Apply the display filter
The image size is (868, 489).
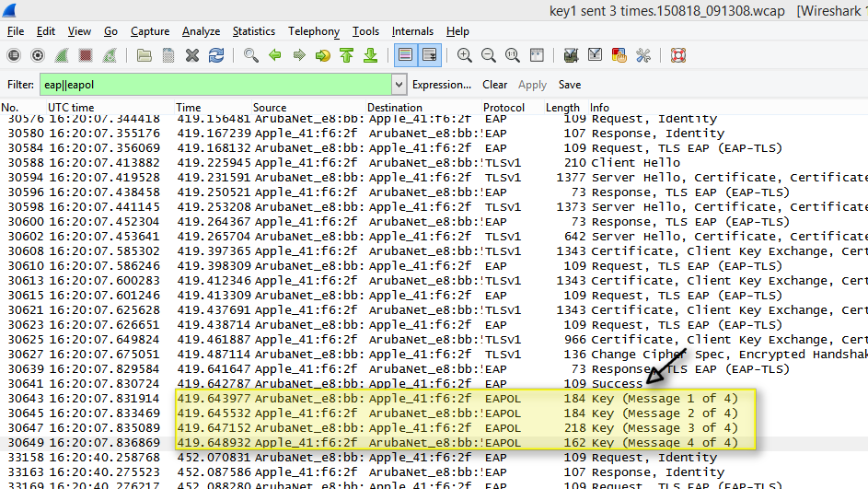coord(533,85)
